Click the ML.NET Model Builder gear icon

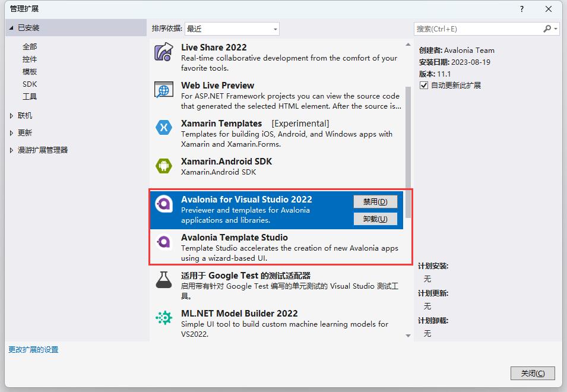pyautogui.click(x=164, y=318)
